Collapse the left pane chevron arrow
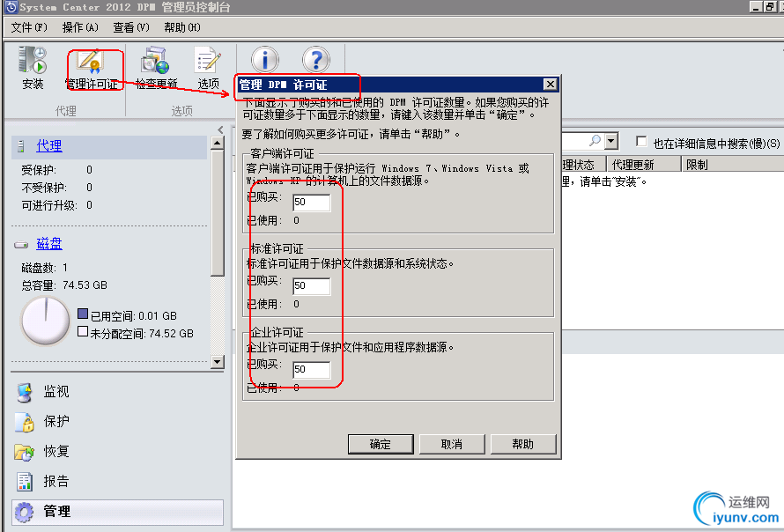Viewport: 784px width, 532px height. click(220, 130)
